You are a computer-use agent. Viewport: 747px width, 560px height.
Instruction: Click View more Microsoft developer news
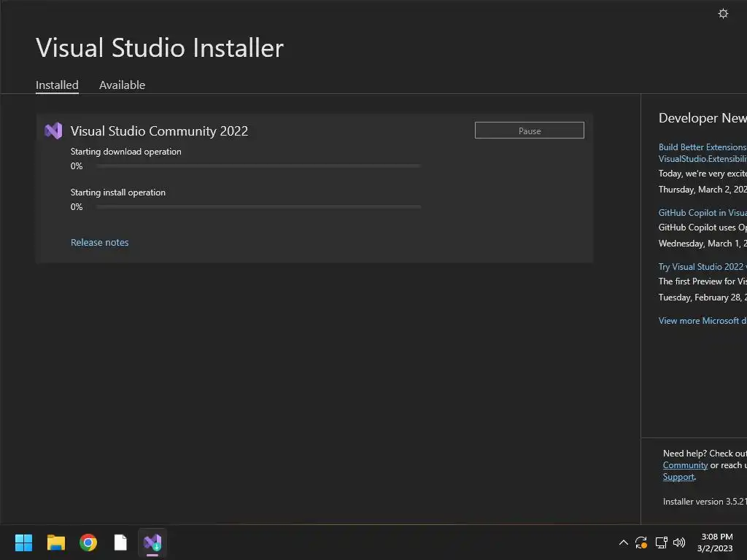coord(703,321)
